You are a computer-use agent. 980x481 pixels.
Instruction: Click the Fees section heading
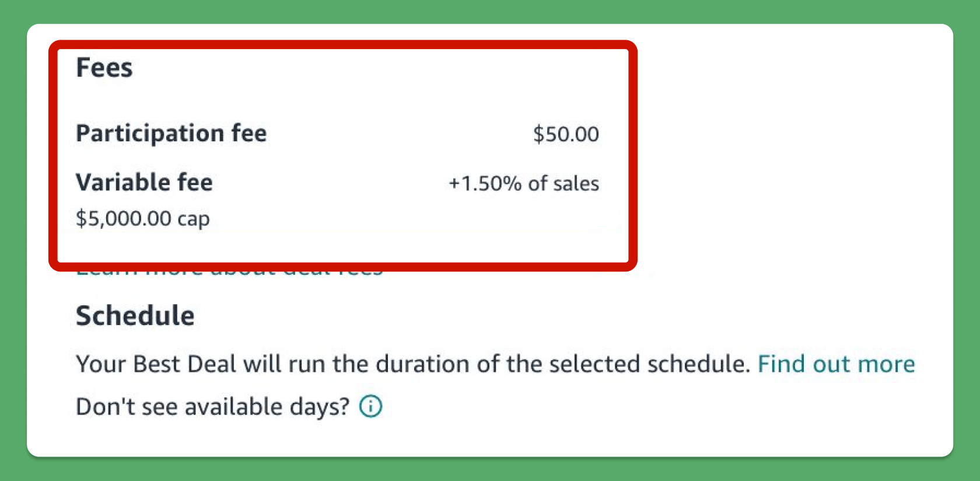(104, 68)
